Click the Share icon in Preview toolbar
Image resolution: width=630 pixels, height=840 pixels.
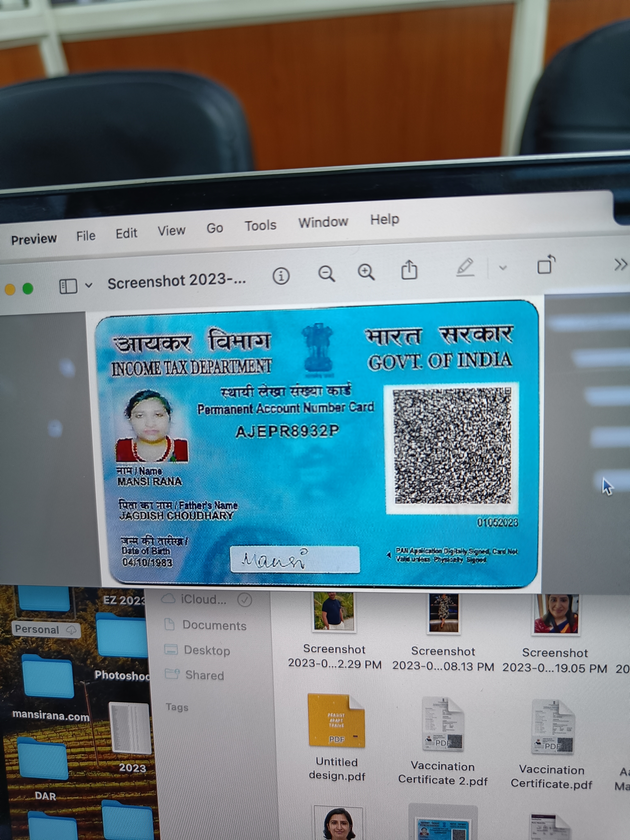(409, 270)
